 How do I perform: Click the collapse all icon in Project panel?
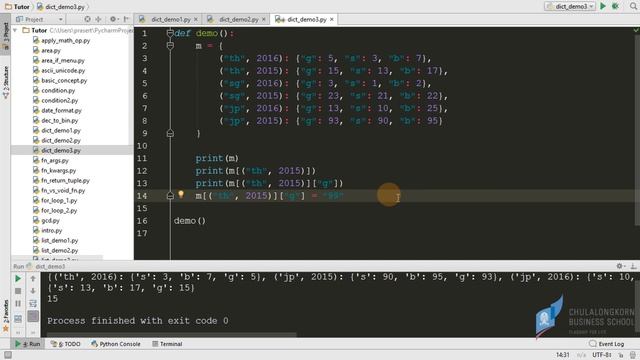98,19
